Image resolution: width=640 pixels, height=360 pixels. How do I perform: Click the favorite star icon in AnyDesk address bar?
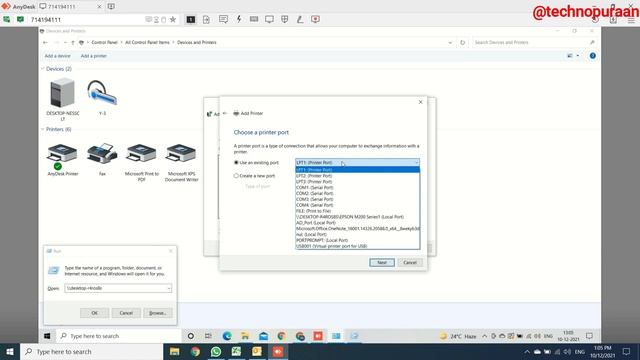tap(173, 19)
